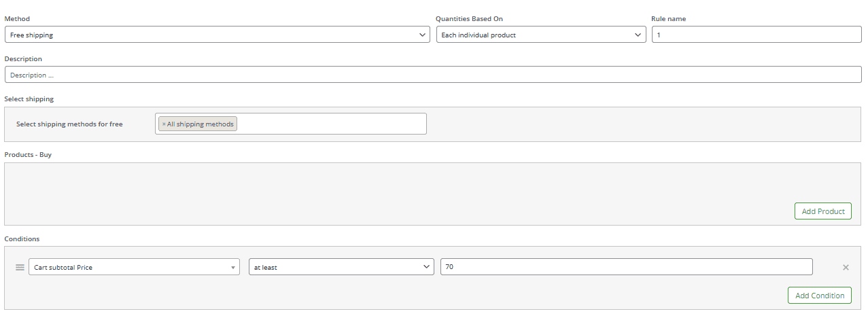868x318 pixels.
Task: Click empty space in shipping methods selector
Action: [x=332, y=124]
